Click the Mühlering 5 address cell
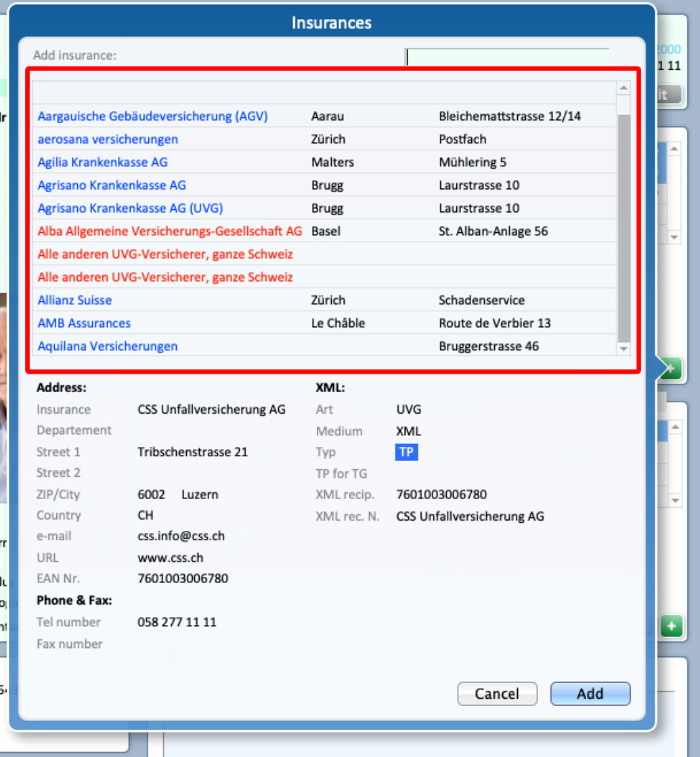Image resolution: width=700 pixels, height=757 pixels. (473, 163)
